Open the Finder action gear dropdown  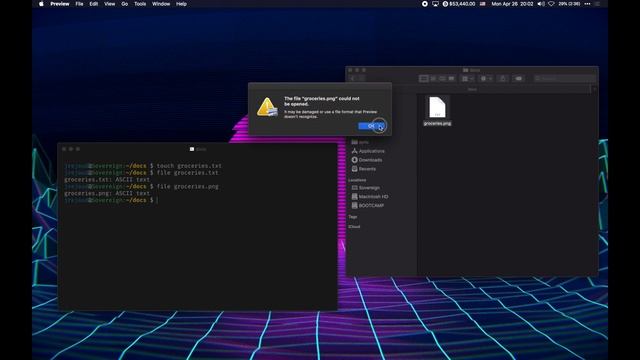click(486, 78)
